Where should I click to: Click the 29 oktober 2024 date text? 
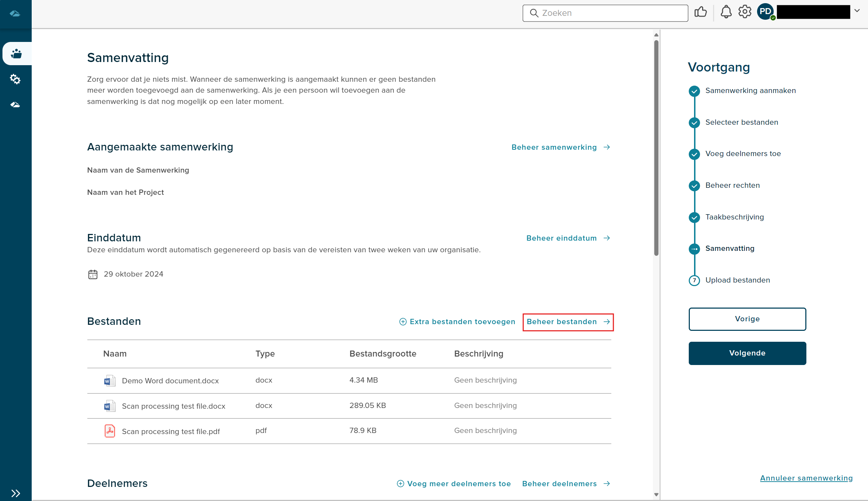(x=133, y=274)
